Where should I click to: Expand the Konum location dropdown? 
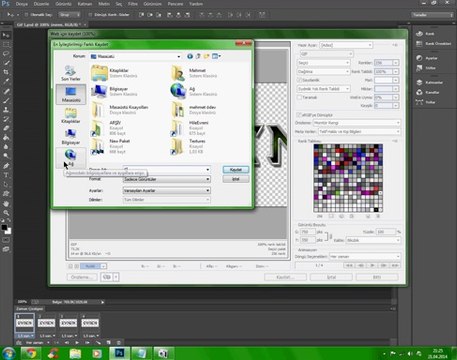[x=179, y=57]
